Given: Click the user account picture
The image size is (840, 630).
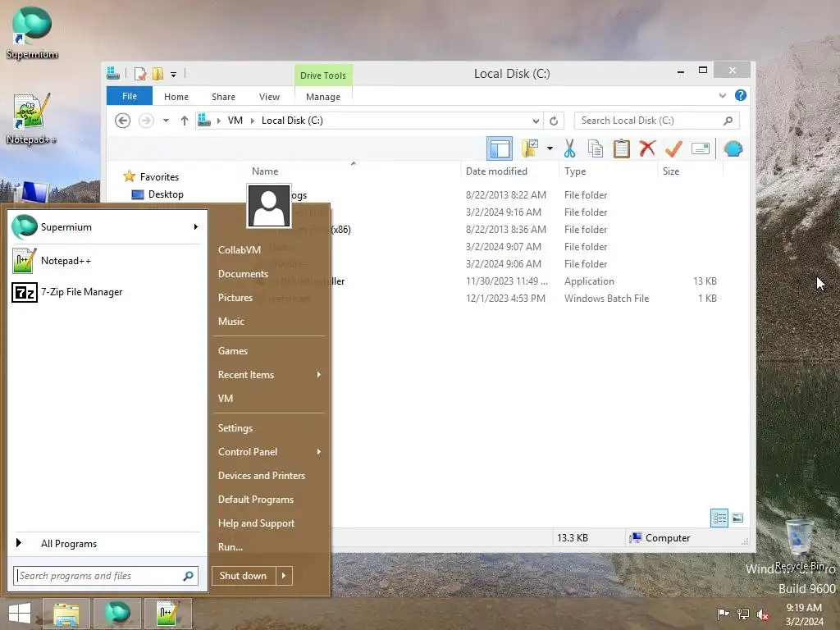Looking at the screenshot, I should point(269,206).
